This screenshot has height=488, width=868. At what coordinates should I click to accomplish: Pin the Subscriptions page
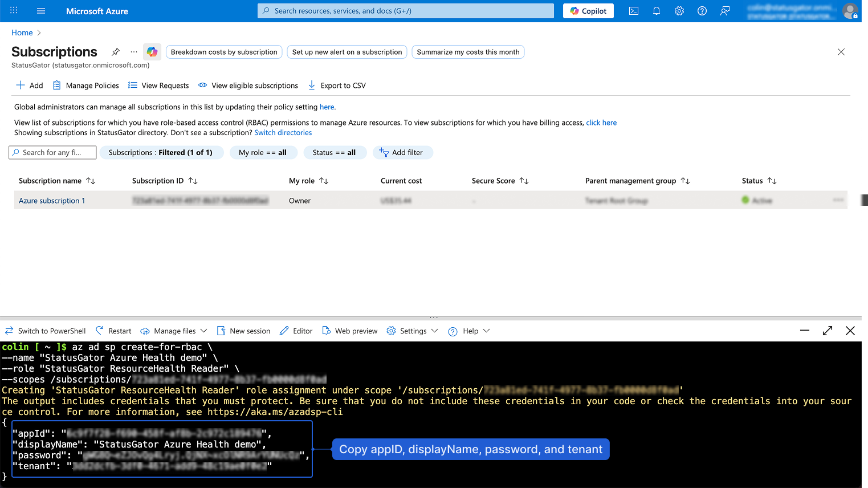[x=116, y=52]
